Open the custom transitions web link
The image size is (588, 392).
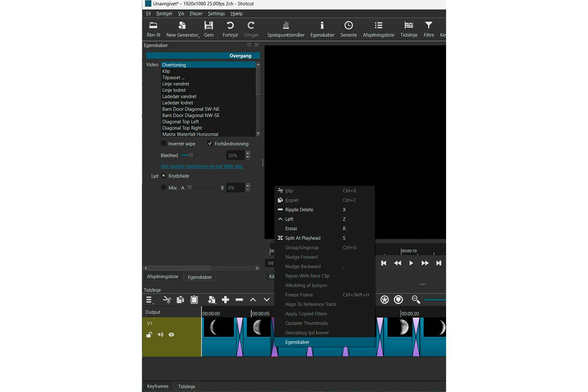(201, 166)
